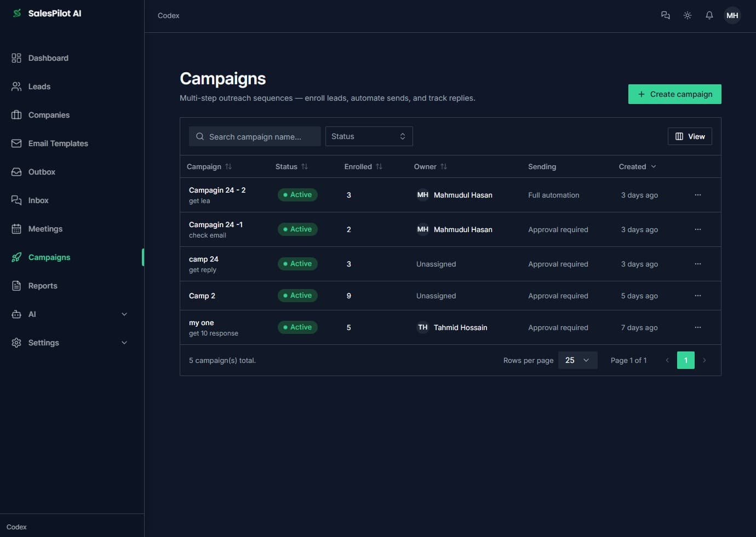Click the Campaigns rocket icon
The height and width of the screenshot is (537, 756).
(16, 257)
